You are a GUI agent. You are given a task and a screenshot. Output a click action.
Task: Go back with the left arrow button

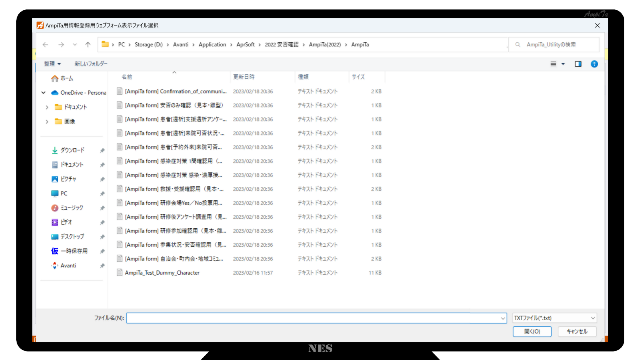[x=45, y=44]
